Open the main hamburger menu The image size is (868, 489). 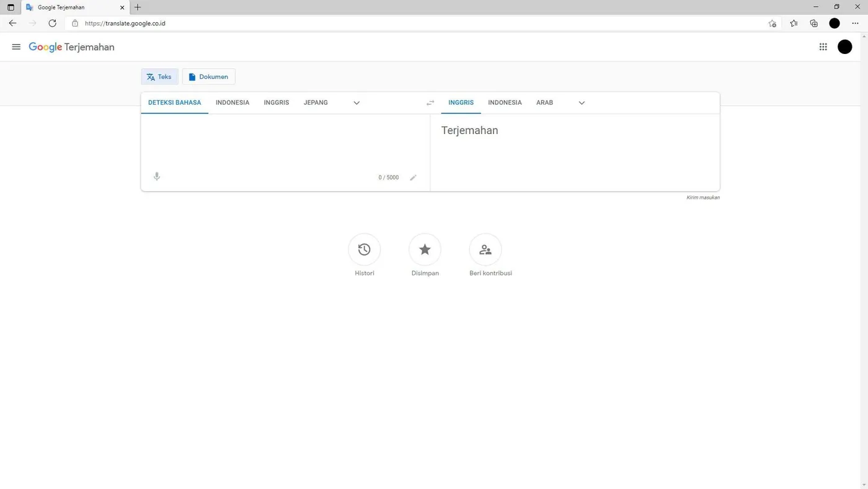click(x=16, y=47)
